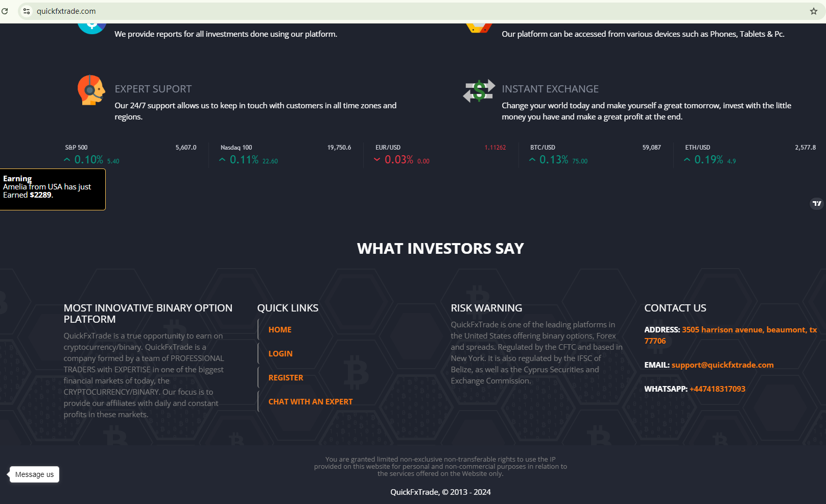Bookmark this page with the star icon

tap(813, 11)
